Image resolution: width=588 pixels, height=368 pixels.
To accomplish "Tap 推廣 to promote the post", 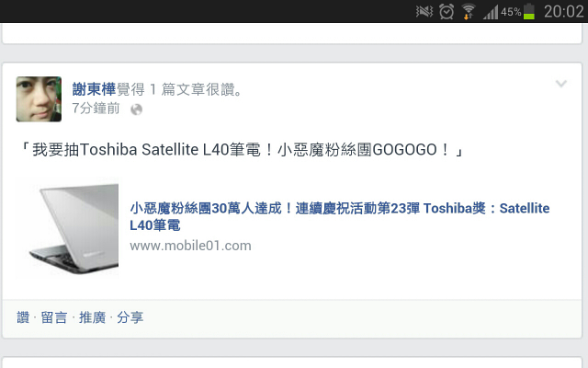I will (92, 317).
